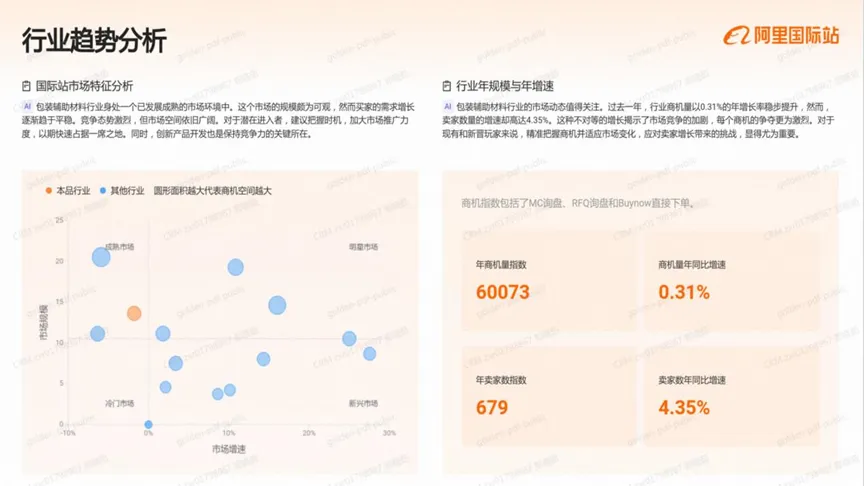Click the AI badge before the 市场特征 paragraph

point(27,106)
